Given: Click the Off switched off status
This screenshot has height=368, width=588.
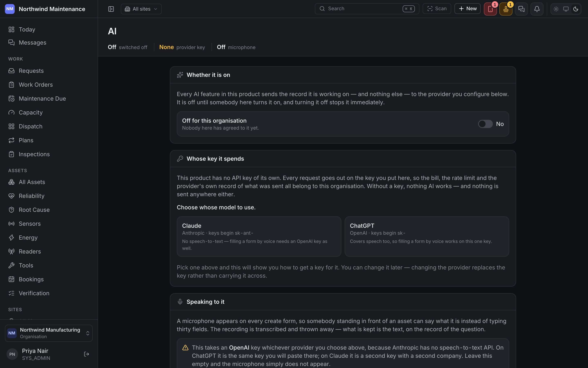Looking at the screenshot, I should 127,47.
